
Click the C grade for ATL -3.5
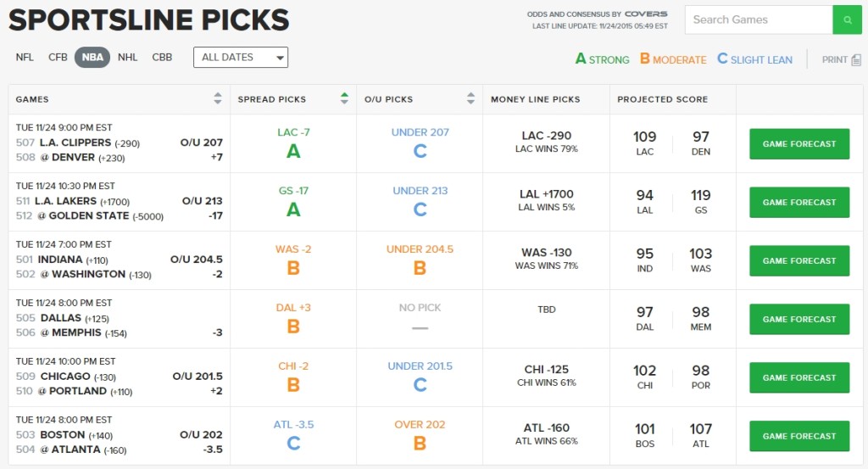[293, 443]
